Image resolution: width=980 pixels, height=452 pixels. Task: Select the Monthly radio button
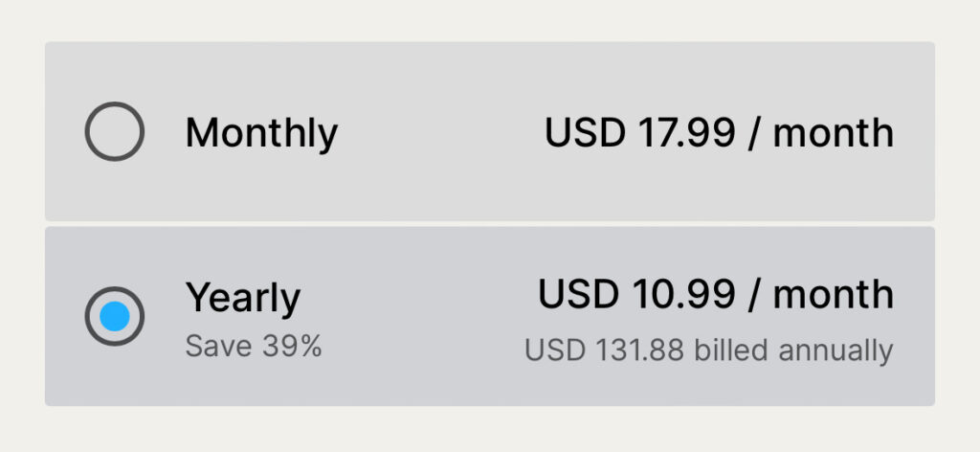[x=115, y=131]
